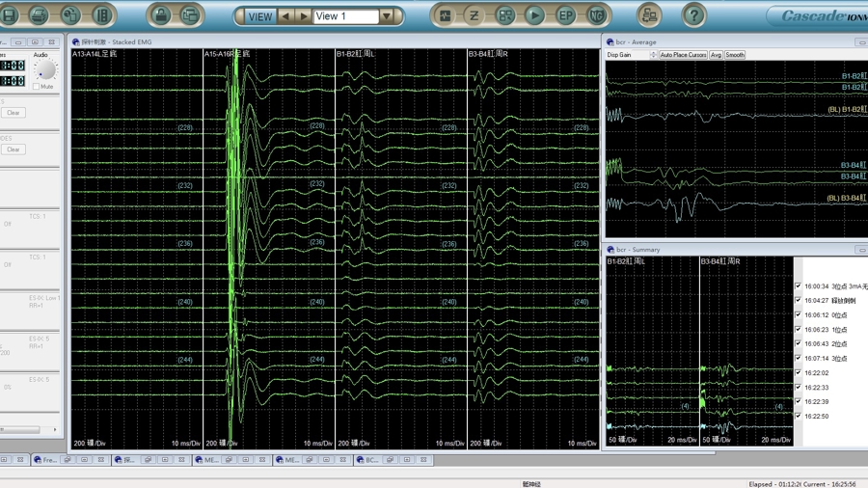This screenshot has height=488, width=868.
Task: Click restore icon on the Fre... tab
Action: pos(68,460)
